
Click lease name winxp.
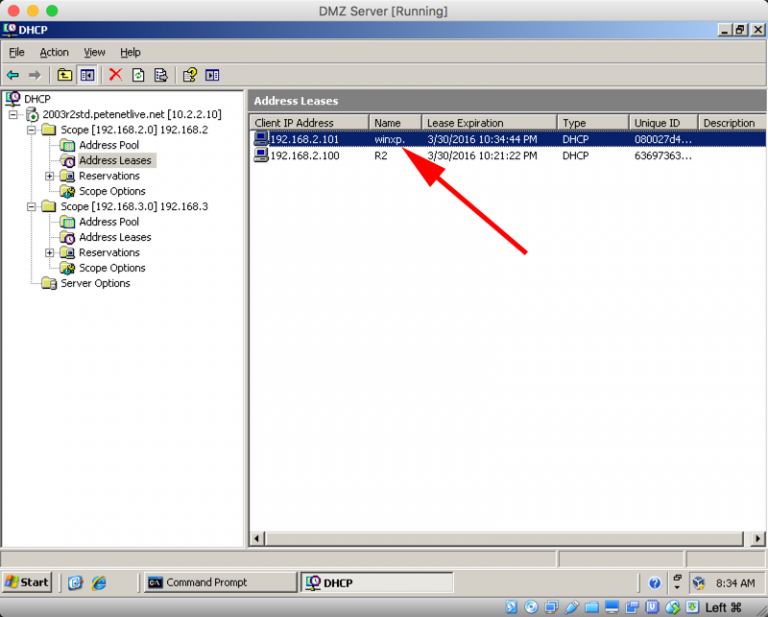click(x=389, y=139)
